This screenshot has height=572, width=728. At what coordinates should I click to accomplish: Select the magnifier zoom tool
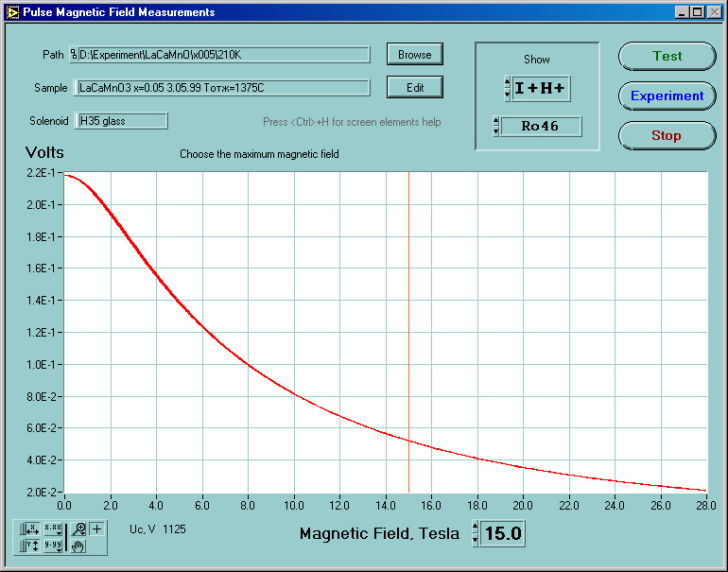(x=78, y=529)
